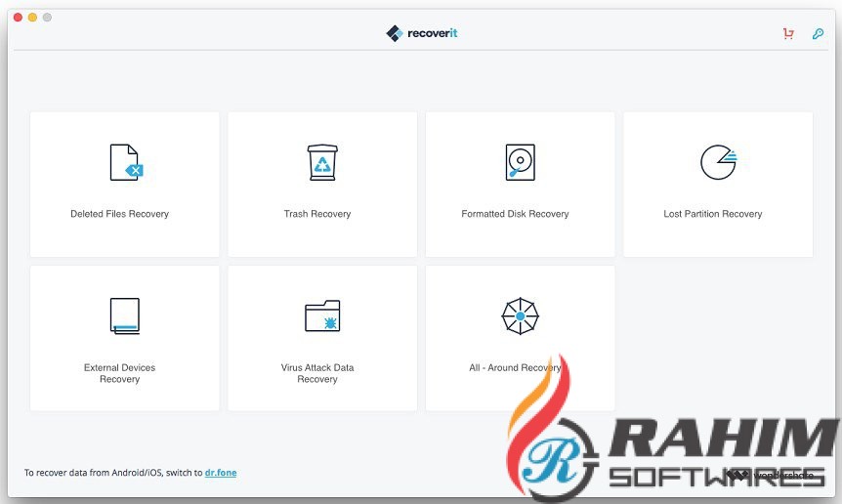842x504 pixels.
Task: Open the Deleted Files Recovery file icon
Action: coord(126,162)
